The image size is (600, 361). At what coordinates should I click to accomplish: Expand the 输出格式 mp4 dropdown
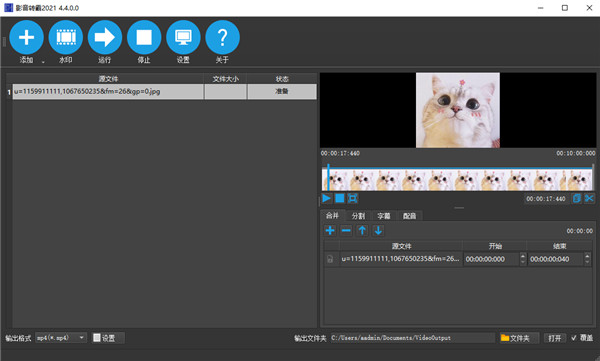click(x=61, y=338)
